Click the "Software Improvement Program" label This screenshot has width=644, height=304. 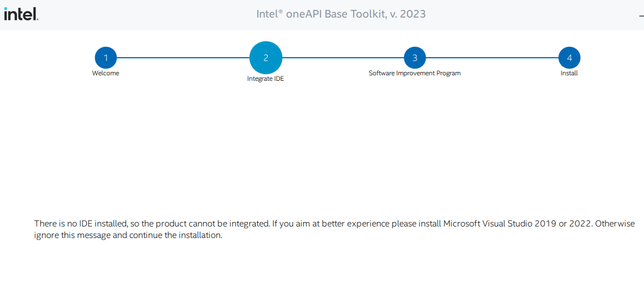click(415, 74)
